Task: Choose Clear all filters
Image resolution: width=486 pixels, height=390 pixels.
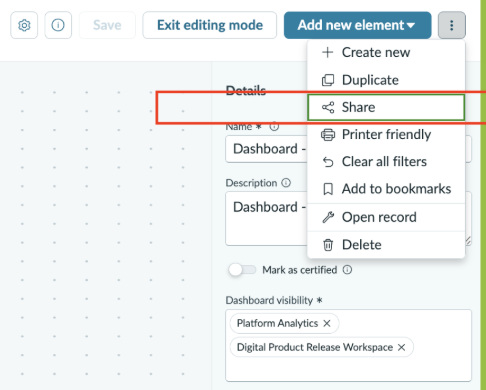Action: [386, 162]
